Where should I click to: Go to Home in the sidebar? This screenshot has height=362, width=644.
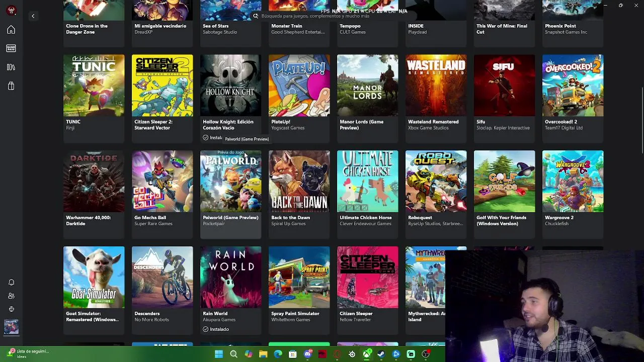click(11, 30)
